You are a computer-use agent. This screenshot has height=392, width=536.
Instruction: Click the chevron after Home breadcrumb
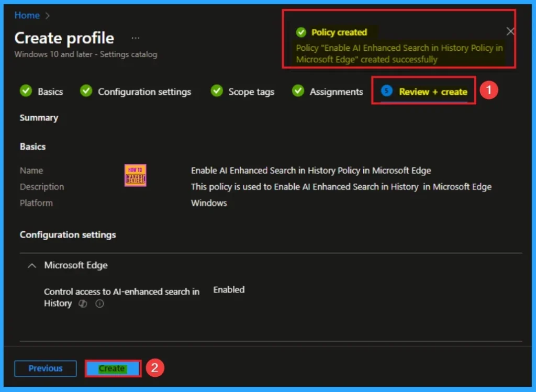[x=48, y=16]
